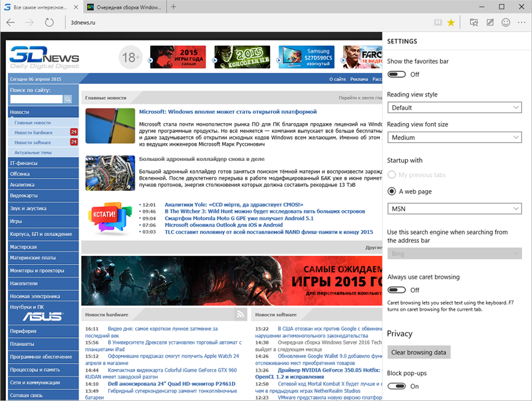
Task: Open Звук и акустика sidebar section
Action: pyautogui.click(x=43, y=208)
